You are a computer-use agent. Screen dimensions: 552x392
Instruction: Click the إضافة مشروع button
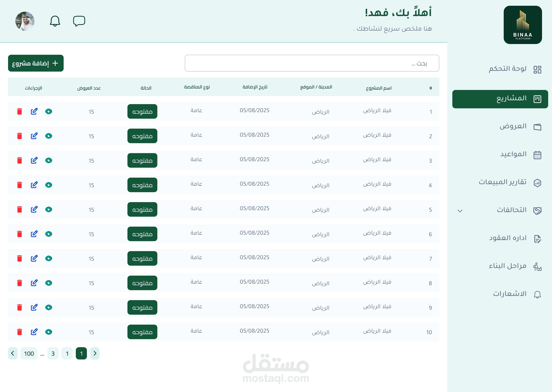tap(36, 63)
